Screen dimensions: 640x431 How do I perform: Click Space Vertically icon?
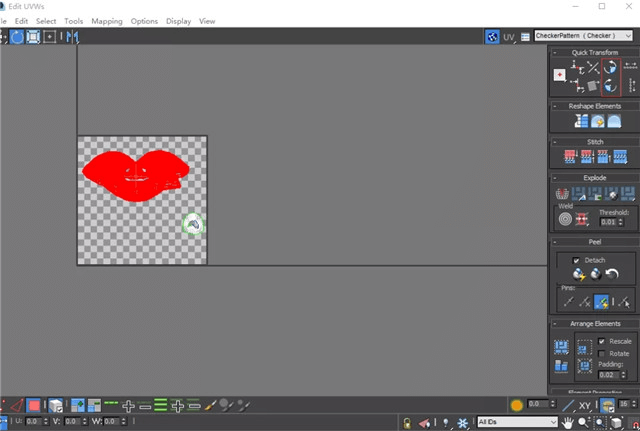point(632,85)
